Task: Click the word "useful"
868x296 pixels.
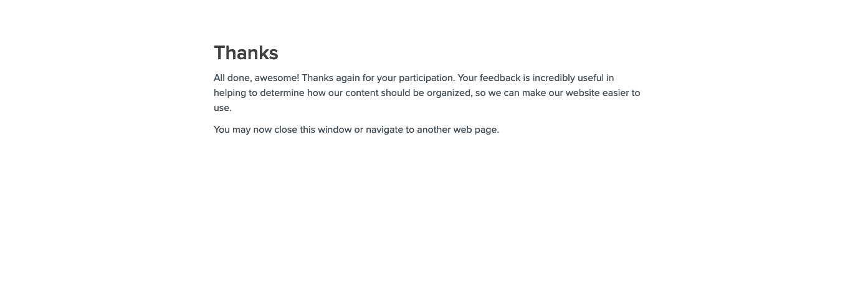Action: 591,78
